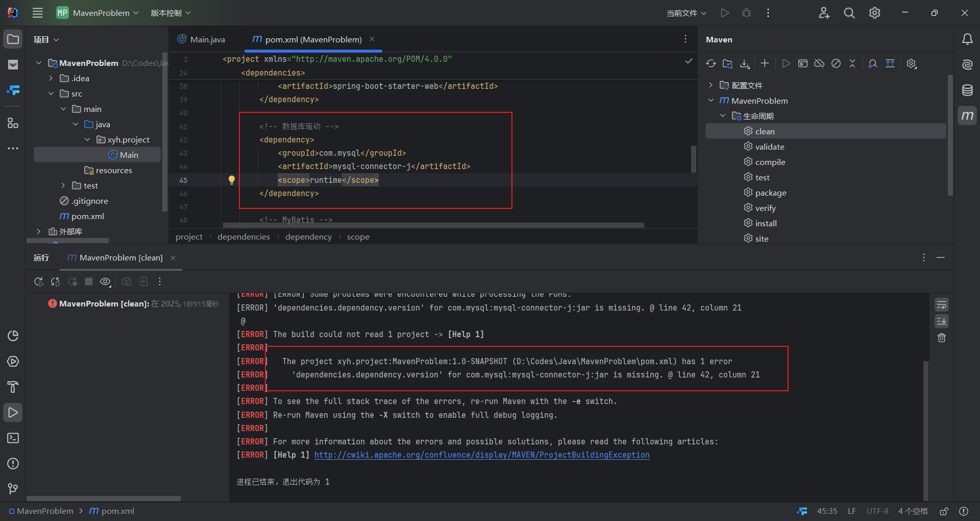Viewport: 980px width, 521px height.
Task: Execute Maven goal icon
Action: pyautogui.click(x=803, y=63)
